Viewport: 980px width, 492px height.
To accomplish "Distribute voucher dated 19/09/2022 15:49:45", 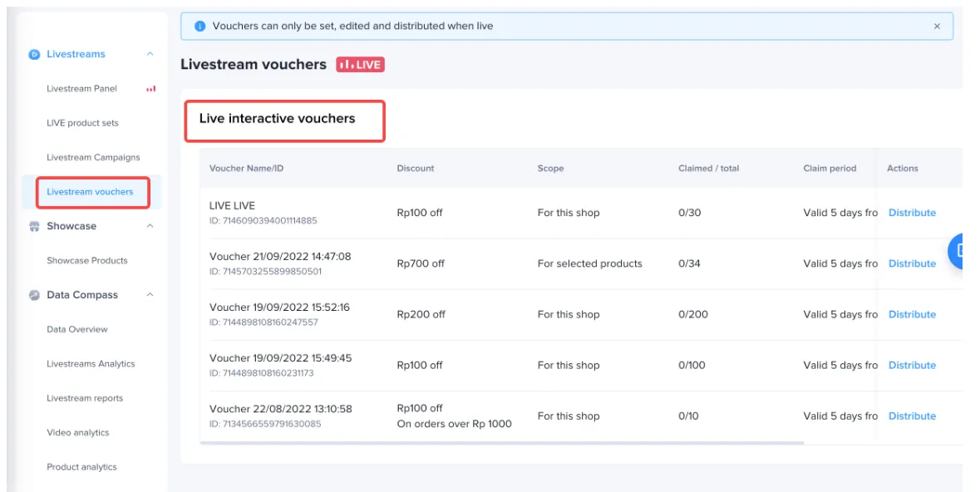I will [912, 365].
